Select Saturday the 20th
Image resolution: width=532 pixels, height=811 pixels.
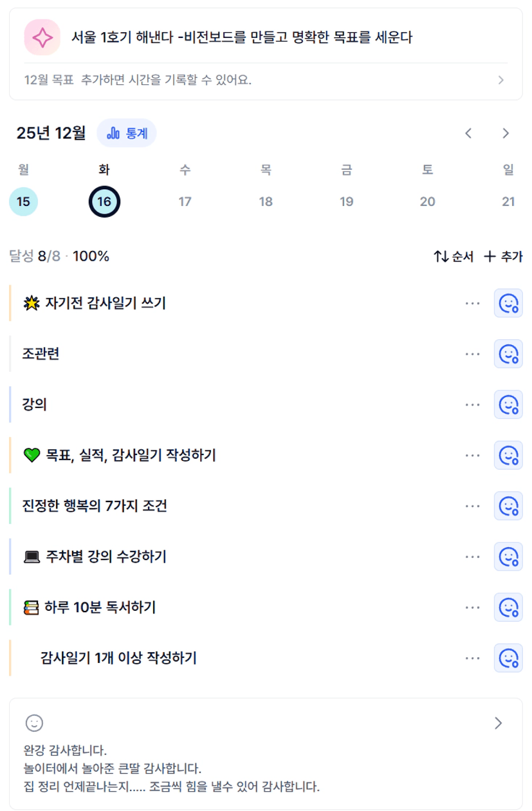[427, 202]
